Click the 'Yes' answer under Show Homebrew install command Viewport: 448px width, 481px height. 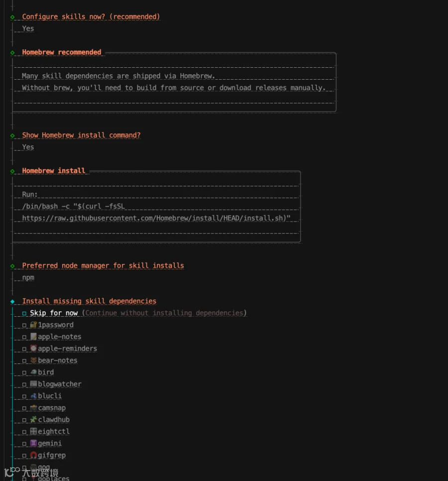(x=28, y=147)
